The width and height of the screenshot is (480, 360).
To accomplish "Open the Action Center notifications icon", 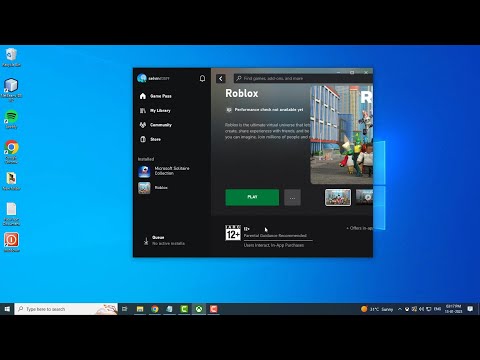I will [x=470, y=309].
